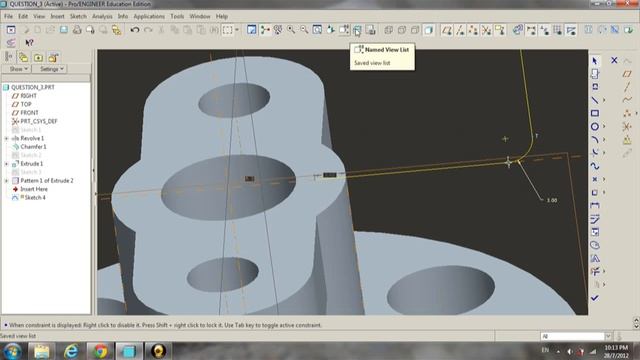Open the Sketch menu

78,16
